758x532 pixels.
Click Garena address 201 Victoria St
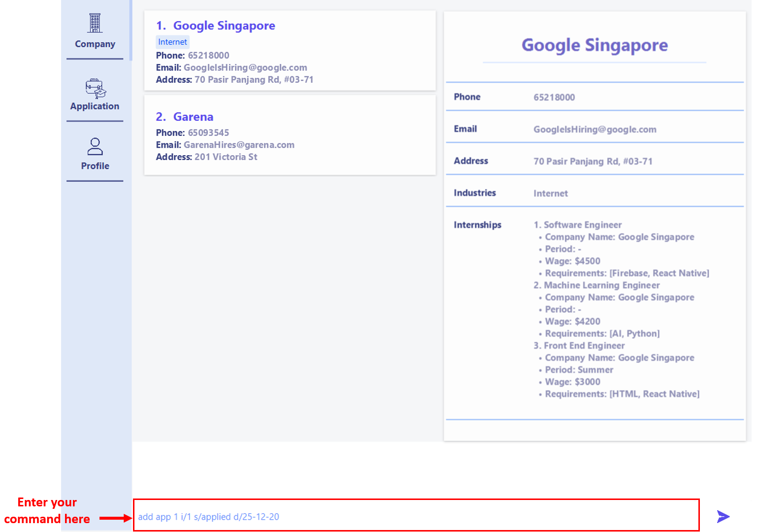click(226, 157)
